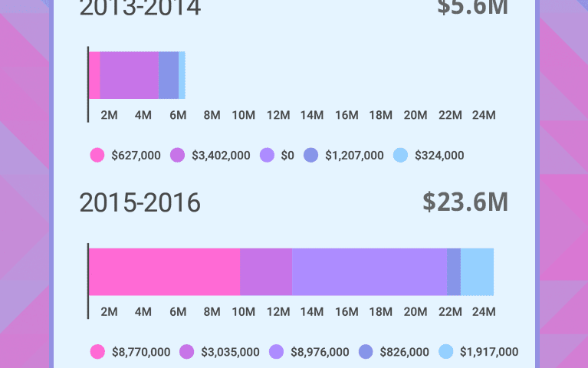Click the $1,917,000 legend dot

(x=446, y=352)
